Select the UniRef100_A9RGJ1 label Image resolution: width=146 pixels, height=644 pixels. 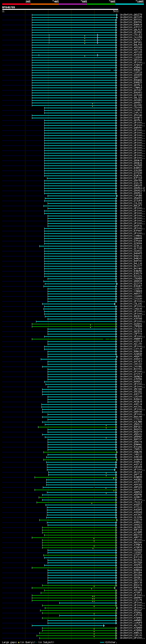tap(131, 633)
